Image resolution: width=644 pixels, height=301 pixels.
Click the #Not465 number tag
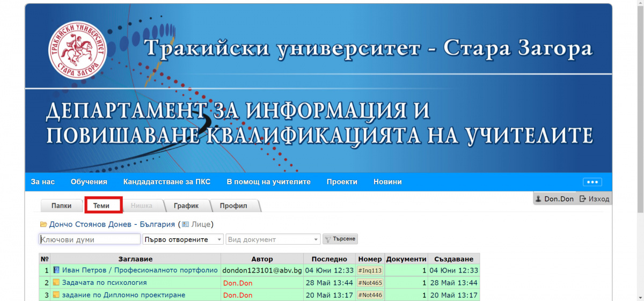(x=370, y=283)
